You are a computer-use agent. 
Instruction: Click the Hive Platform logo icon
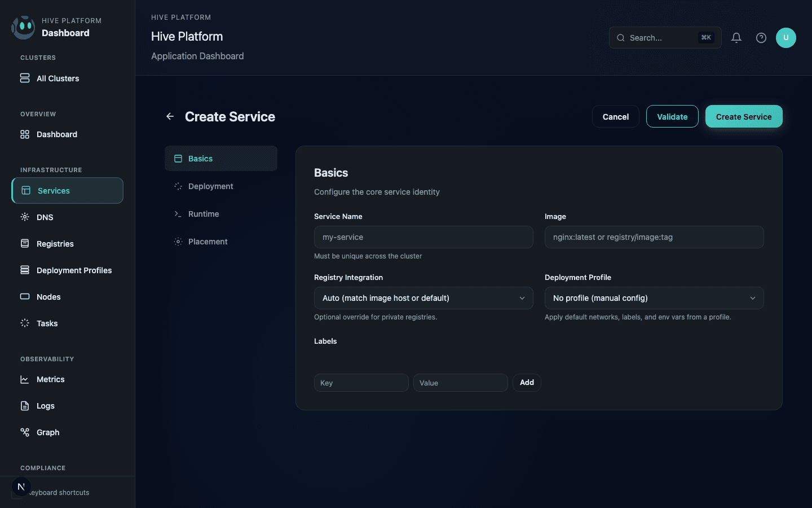pos(23,27)
